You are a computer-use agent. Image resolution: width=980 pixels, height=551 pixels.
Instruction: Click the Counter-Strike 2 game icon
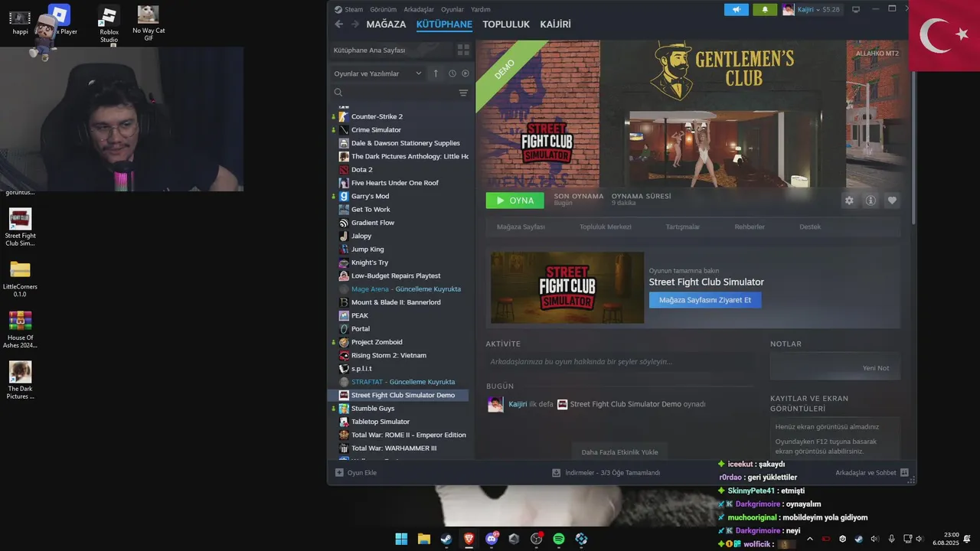(344, 116)
